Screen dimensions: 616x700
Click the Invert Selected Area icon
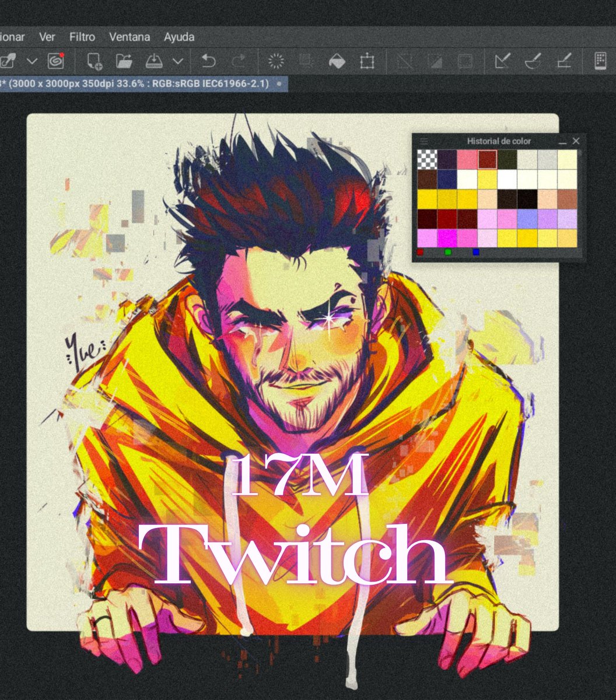tap(435, 61)
